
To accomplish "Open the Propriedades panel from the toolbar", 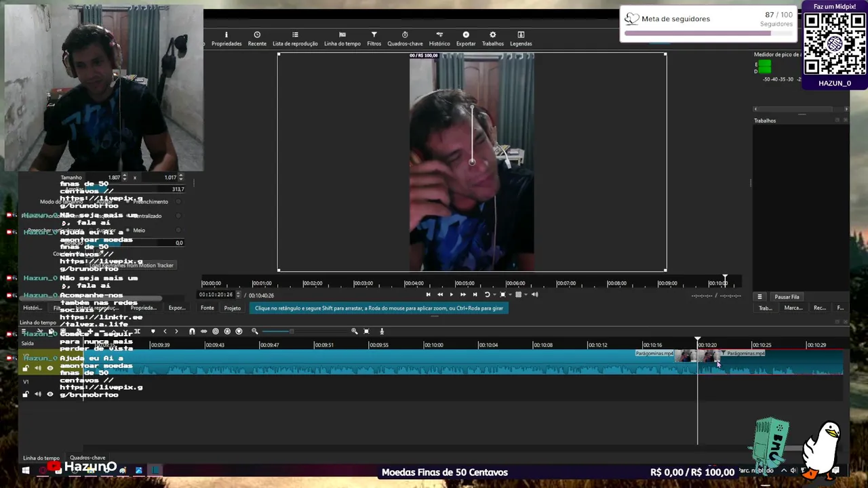I will [226, 39].
